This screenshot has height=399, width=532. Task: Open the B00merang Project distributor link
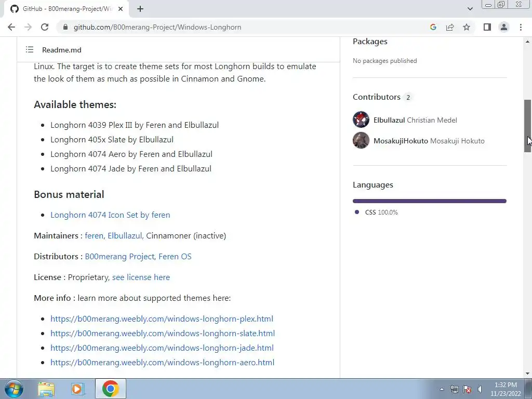coord(120,257)
